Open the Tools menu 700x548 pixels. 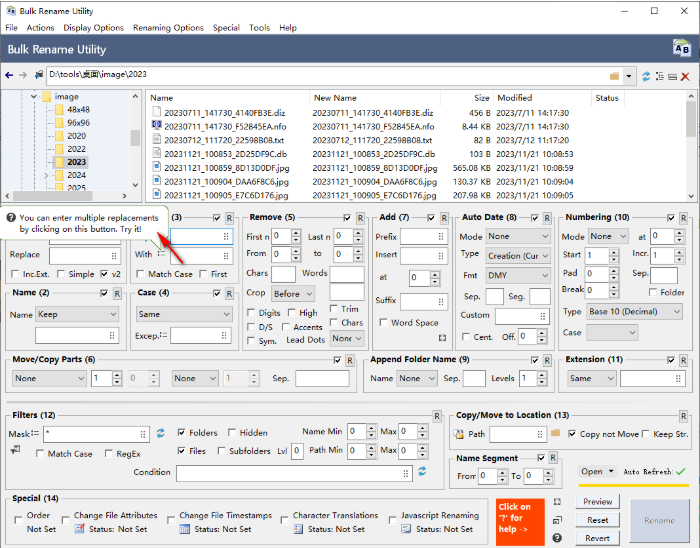coord(259,28)
